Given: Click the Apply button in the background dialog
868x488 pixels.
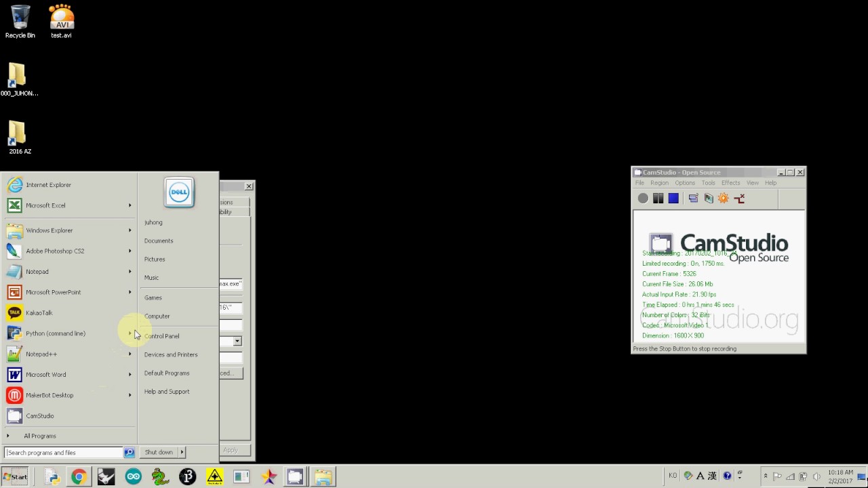Looking at the screenshot, I should pyautogui.click(x=231, y=450).
